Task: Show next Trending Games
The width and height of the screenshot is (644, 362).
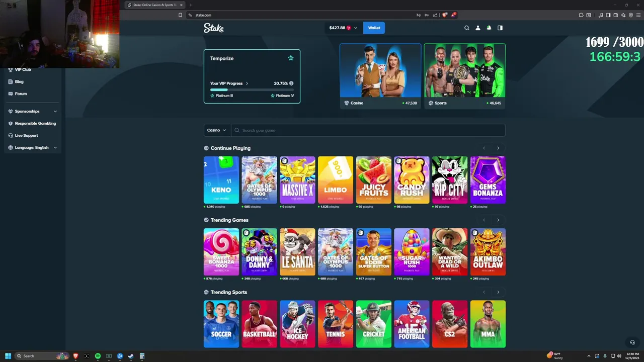Action: click(x=498, y=220)
